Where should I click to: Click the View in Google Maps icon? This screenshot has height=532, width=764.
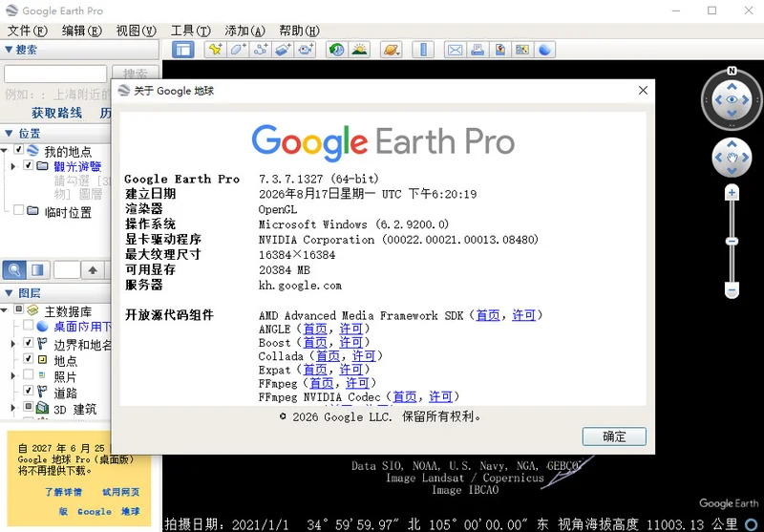tap(522, 50)
